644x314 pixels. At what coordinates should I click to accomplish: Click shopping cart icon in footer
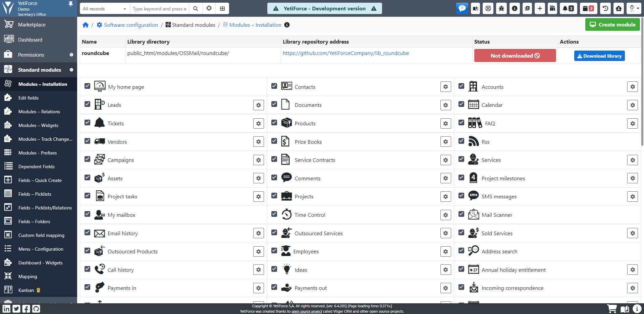click(612, 309)
